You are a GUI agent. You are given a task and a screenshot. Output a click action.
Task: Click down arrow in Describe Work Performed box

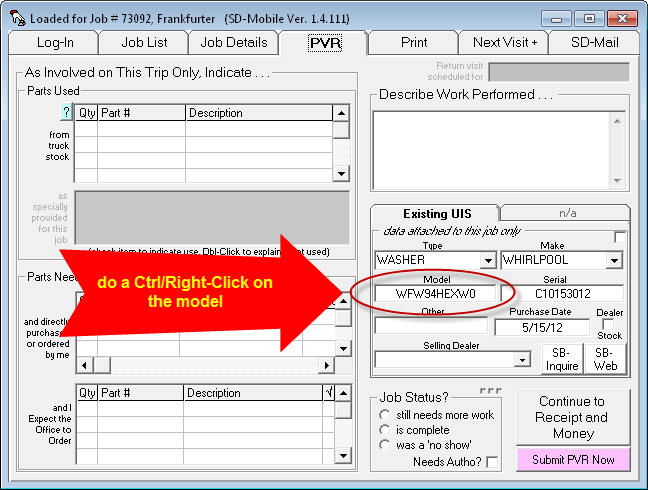(618, 177)
